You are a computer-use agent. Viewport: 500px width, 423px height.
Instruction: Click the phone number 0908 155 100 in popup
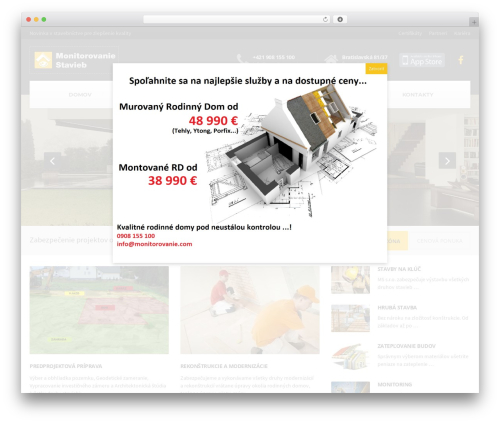click(136, 236)
